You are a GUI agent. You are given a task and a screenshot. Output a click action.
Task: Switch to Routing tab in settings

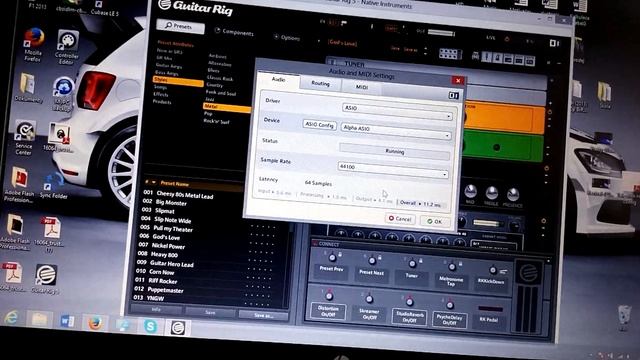coord(320,83)
